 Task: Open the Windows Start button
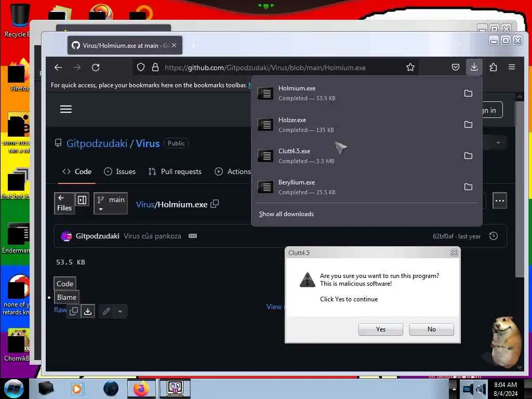14,389
